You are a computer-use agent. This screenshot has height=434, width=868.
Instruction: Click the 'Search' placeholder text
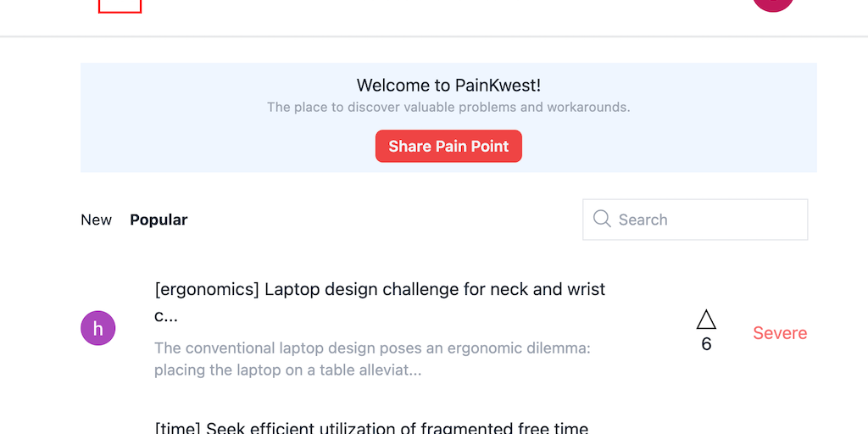coord(643,220)
